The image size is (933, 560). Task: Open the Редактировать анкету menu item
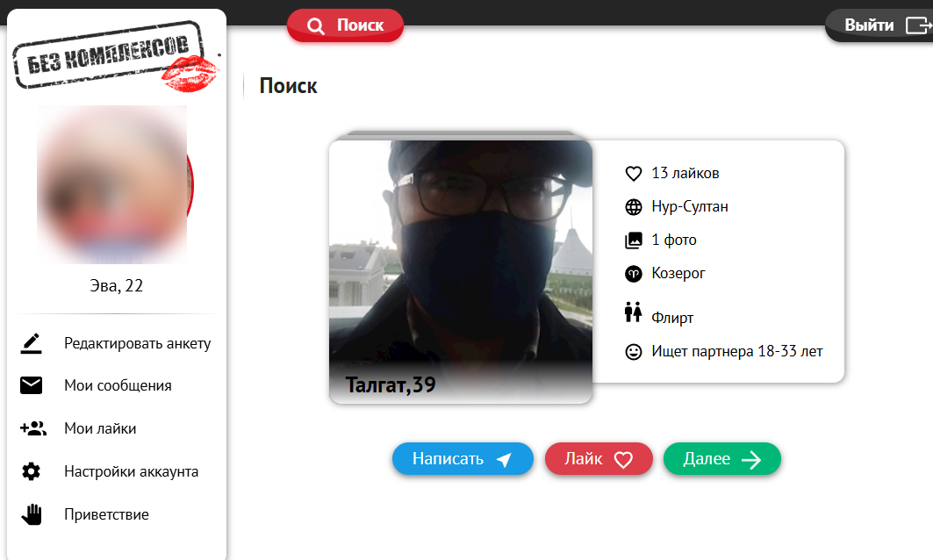137,343
